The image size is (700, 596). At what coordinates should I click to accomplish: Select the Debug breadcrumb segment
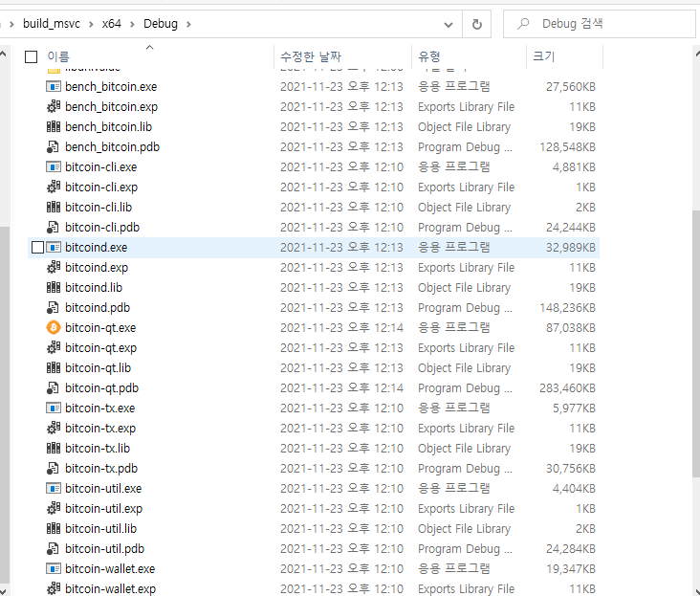click(x=161, y=24)
